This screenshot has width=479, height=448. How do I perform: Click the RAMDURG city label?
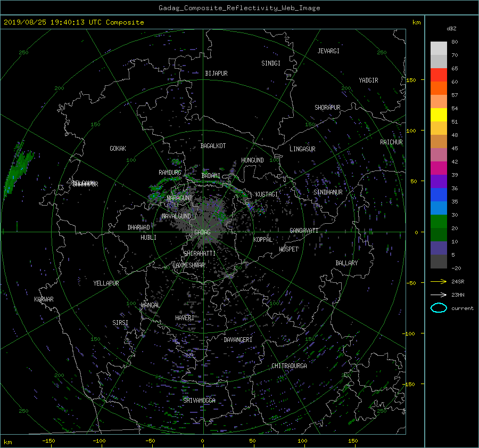(x=170, y=173)
